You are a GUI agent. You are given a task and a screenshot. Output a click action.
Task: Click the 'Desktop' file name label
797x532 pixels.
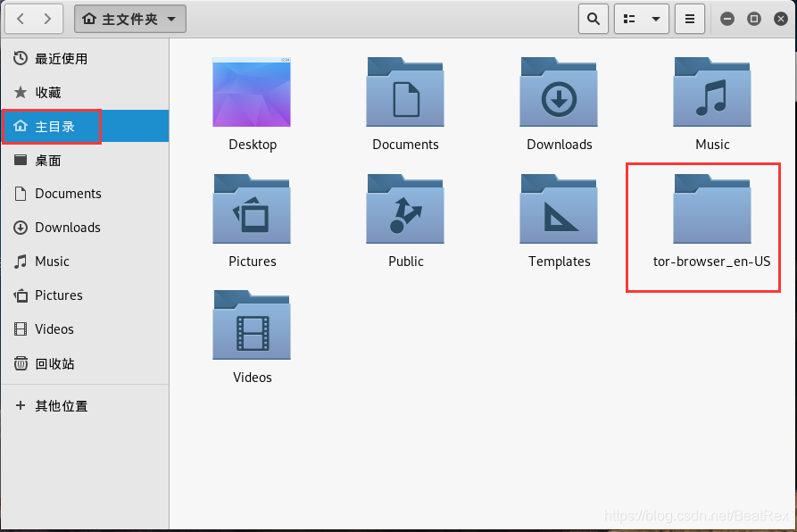[253, 145]
